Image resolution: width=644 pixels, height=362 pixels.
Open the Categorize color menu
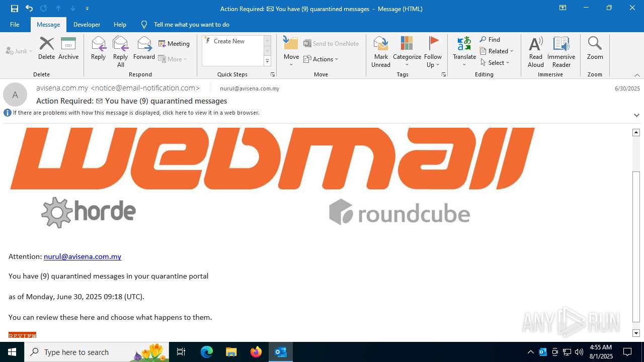point(407,52)
